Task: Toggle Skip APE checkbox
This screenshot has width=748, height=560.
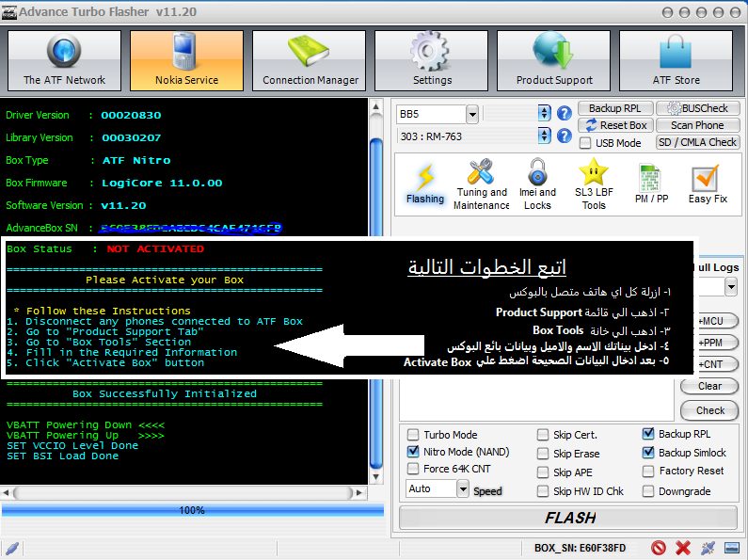Action: [x=542, y=472]
